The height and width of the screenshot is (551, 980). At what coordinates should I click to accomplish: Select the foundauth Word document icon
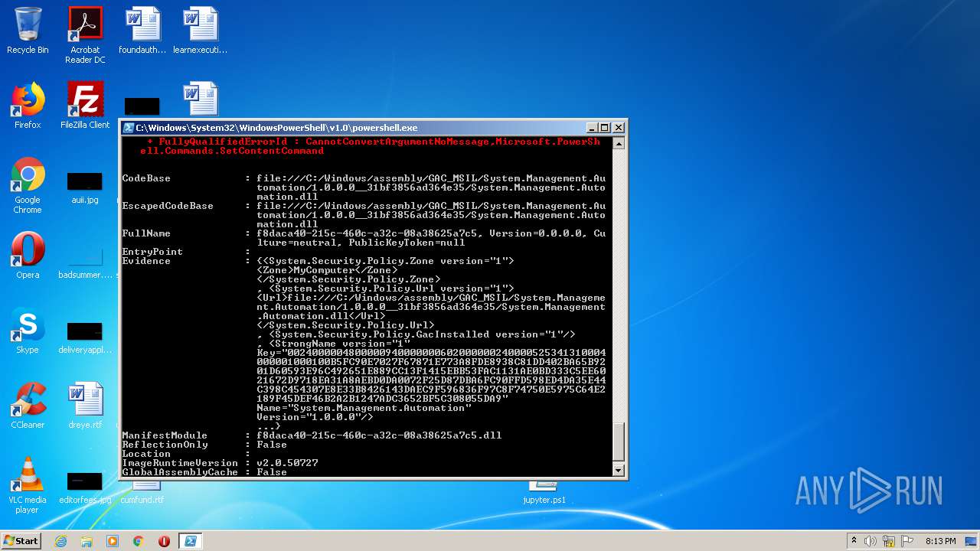[x=142, y=31]
